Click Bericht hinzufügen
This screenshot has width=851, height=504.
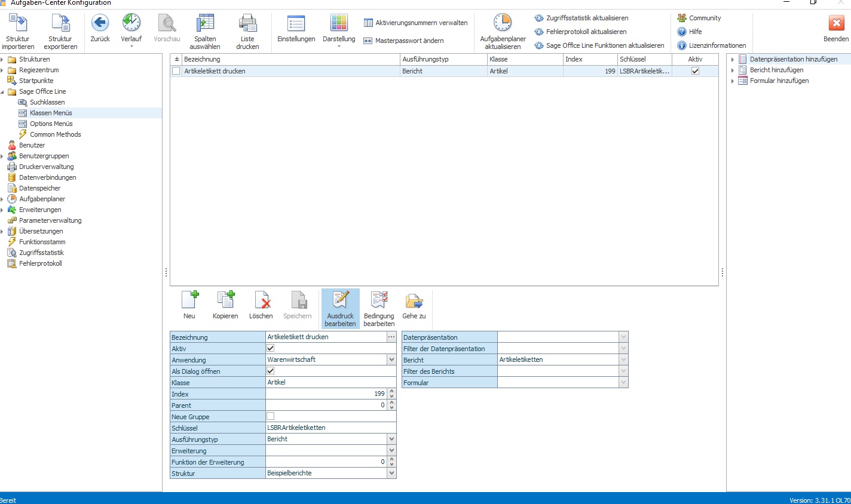(777, 70)
